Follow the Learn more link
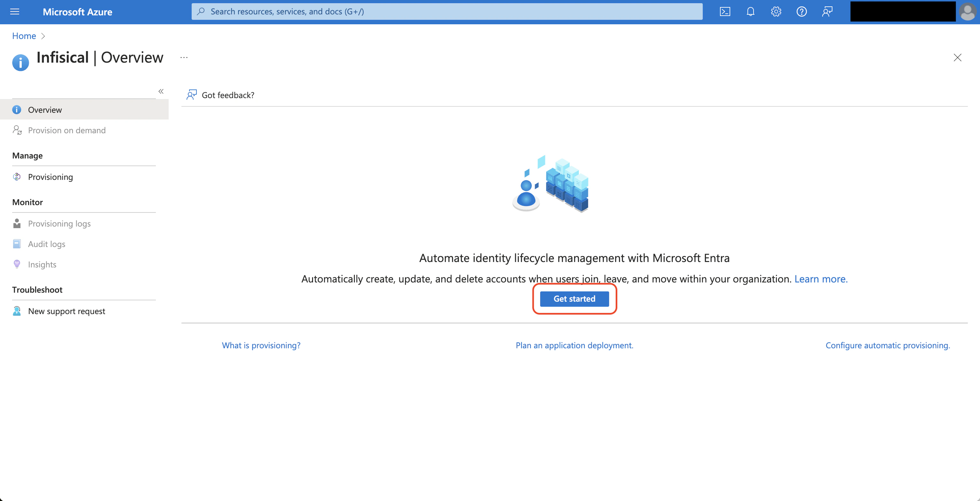Screen dimensions: 980x501 tap(821, 279)
